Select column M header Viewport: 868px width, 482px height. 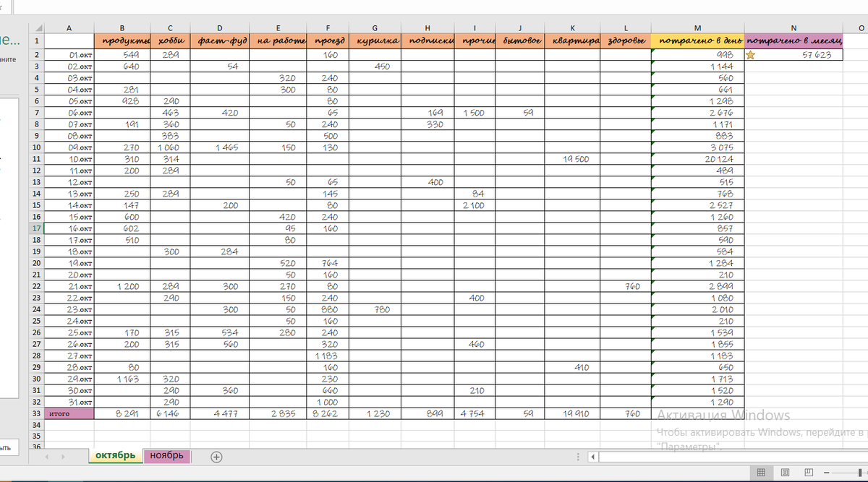click(x=698, y=27)
